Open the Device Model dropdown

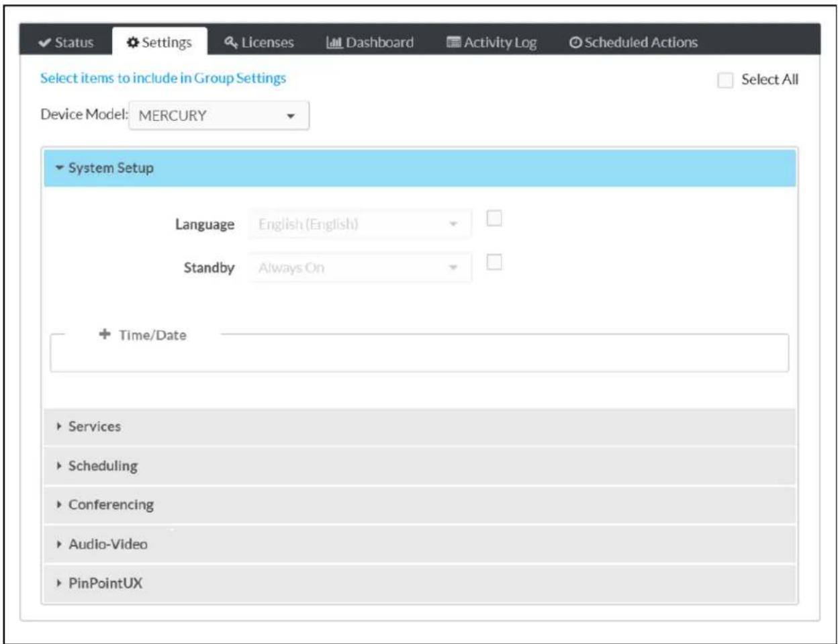[219, 116]
